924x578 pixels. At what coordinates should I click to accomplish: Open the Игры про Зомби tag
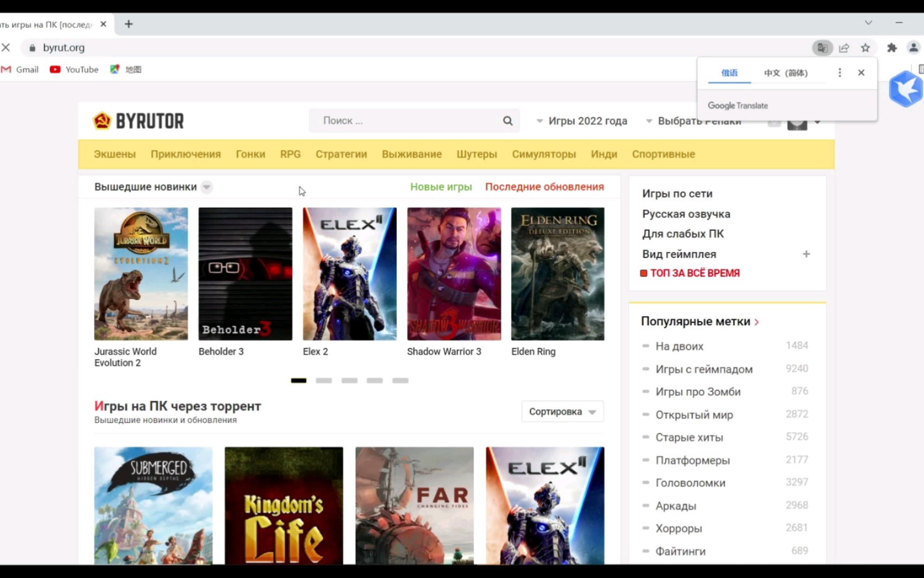tap(698, 392)
